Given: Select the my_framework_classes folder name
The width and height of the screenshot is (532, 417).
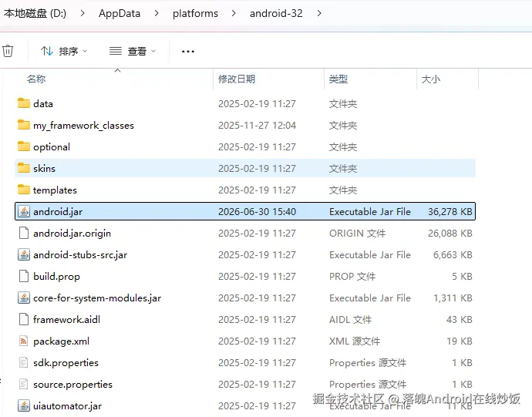Looking at the screenshot, I should pos(83,126).
